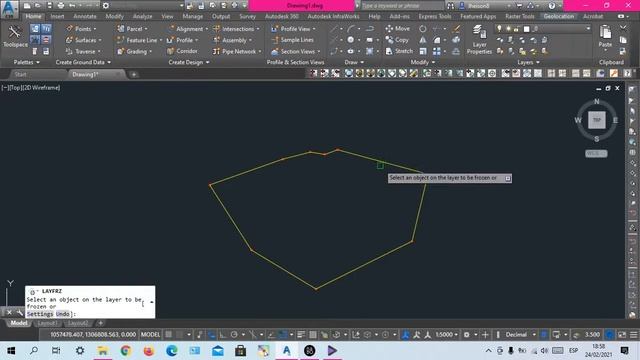The height and width of the screenshot is (360, 640).
Task: Click the Offset tool in Modify panel
Action: pyautogui.click(x=456, y=51)
